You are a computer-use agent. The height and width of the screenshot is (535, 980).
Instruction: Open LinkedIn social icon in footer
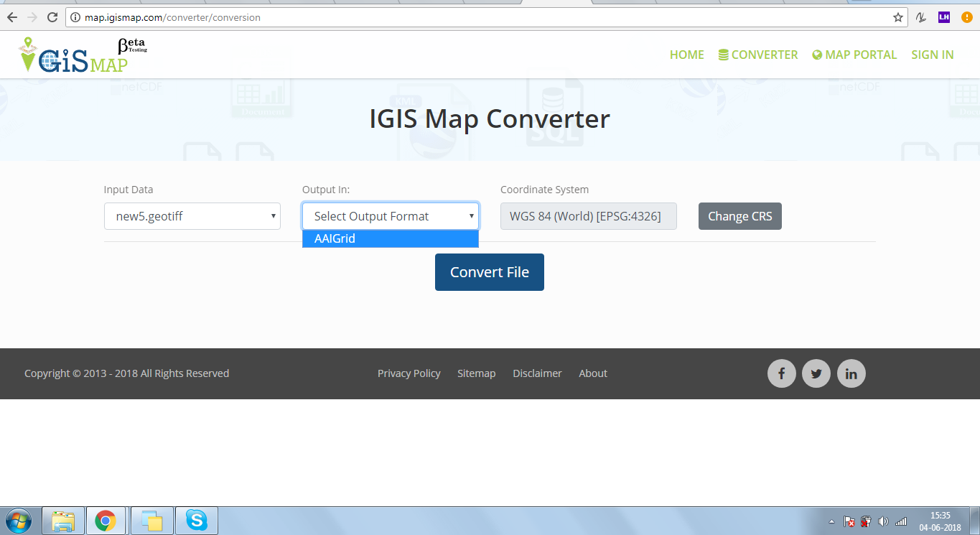click(851, 373)
